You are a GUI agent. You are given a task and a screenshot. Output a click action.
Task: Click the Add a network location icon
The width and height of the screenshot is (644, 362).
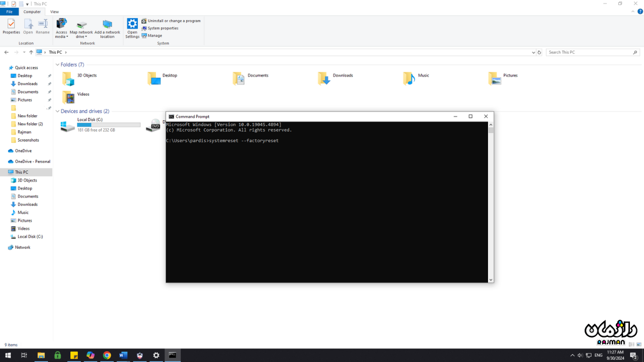pos(107,24)
